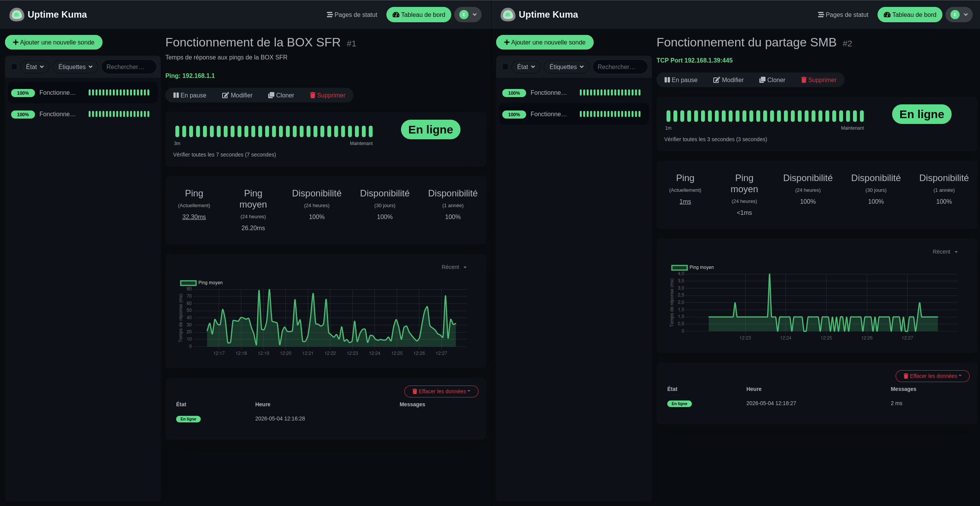The width and height of the screenshot is (980, 506).
Task: Open Étiquettes filter dropdown in left window
Action: click(x=75, y=67)
